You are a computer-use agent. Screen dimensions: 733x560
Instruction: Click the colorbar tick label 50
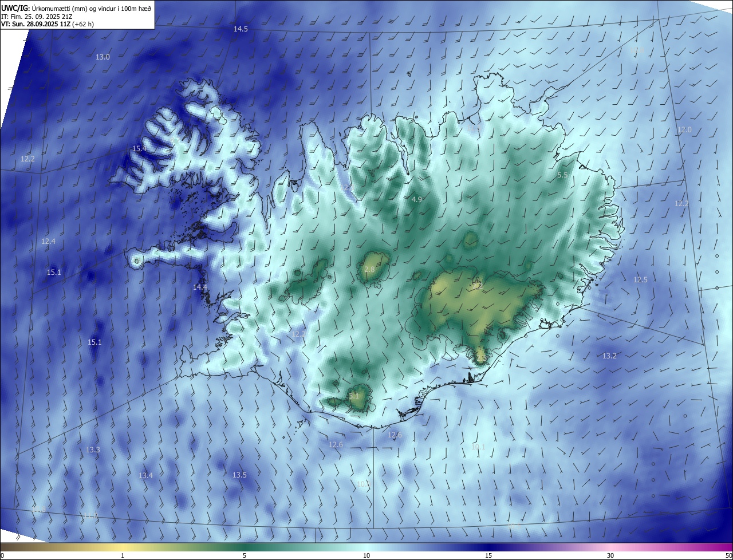[x=728, y=555]
